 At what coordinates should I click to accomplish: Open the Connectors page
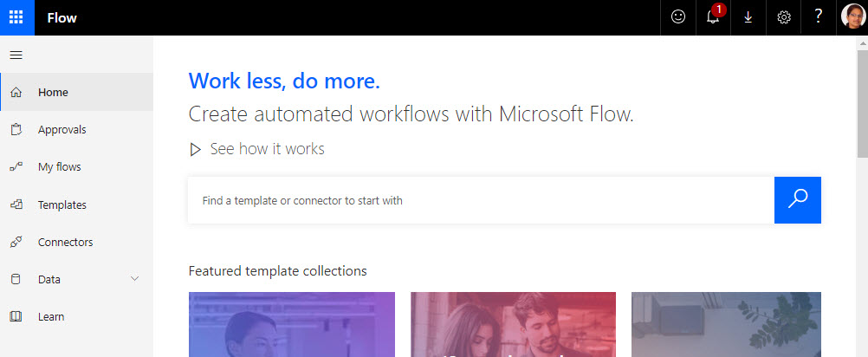click(76, 242)
